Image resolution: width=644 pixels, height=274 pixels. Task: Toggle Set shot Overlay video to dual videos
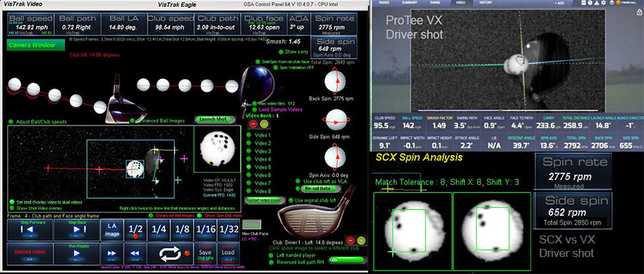(x=12, y=202)
